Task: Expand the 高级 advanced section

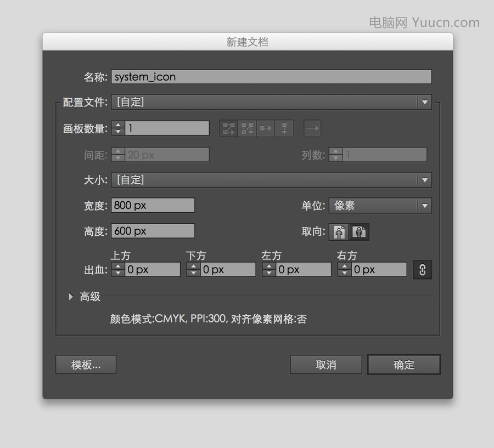Action: (71, 297)
